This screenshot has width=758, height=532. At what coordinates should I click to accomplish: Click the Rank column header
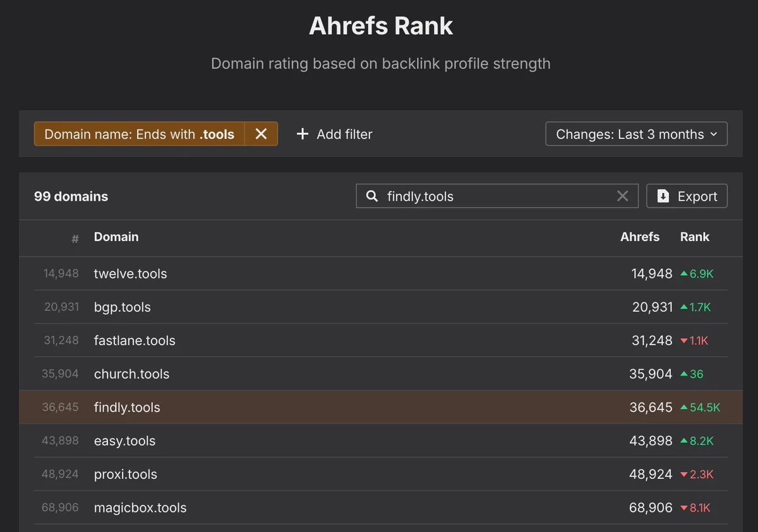click(x=695, y=237)
